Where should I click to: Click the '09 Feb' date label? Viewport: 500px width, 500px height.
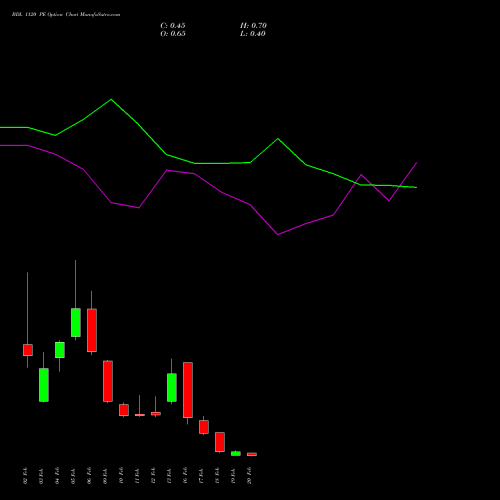click(x=106, y=476)
